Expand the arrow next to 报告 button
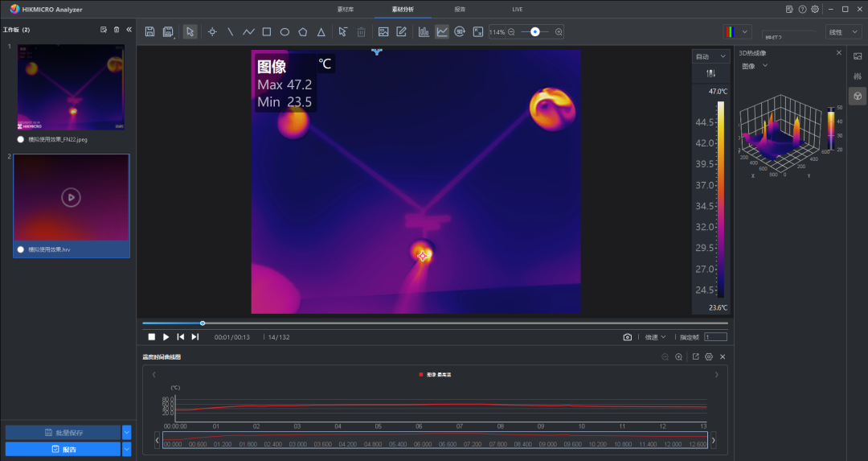The height and width of the screenshot is (461, 868). [127, 449]
